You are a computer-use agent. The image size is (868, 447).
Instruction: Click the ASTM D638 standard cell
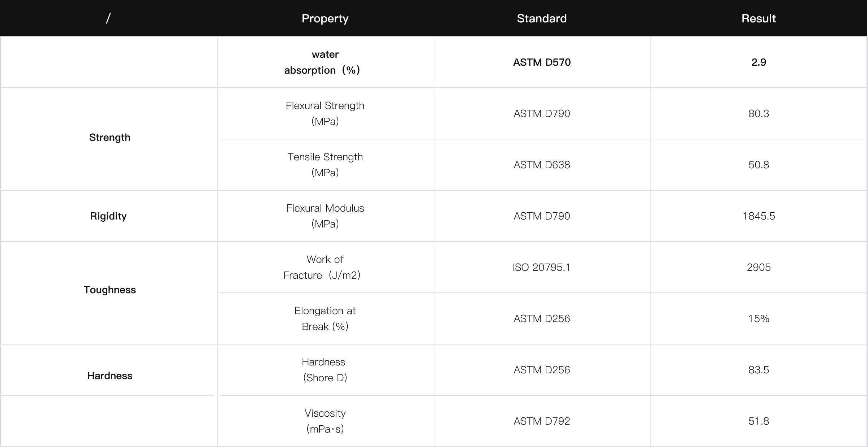coord(542,165)
